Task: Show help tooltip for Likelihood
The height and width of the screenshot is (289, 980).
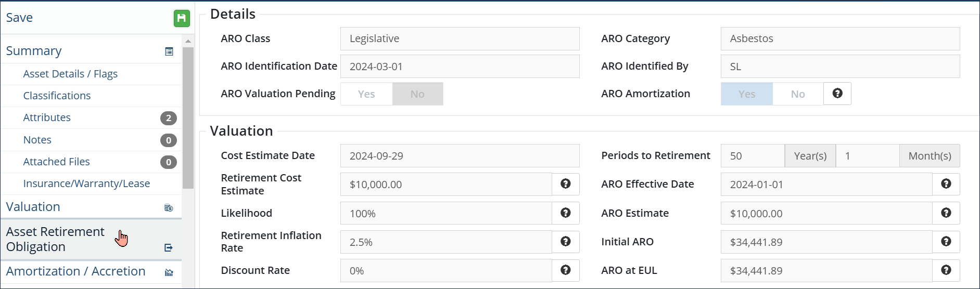Action: (565, 213)
